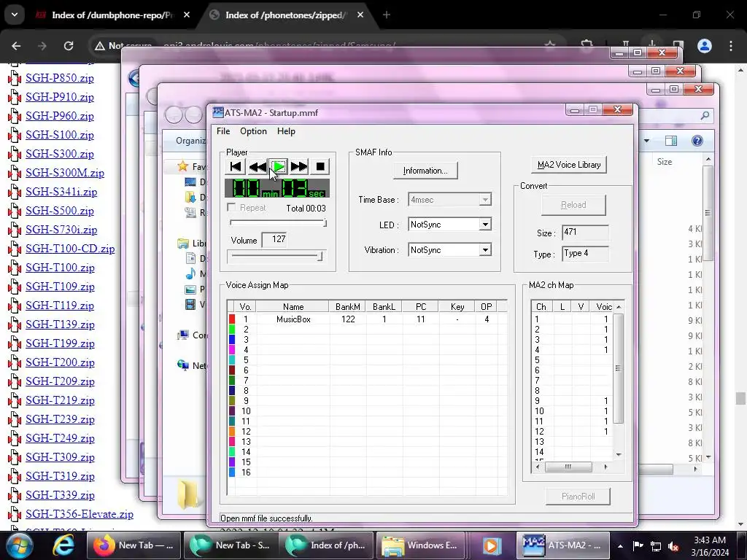Click the Reload button in Convert
Screen dimensions: 747x560
[x=573, y=205]
